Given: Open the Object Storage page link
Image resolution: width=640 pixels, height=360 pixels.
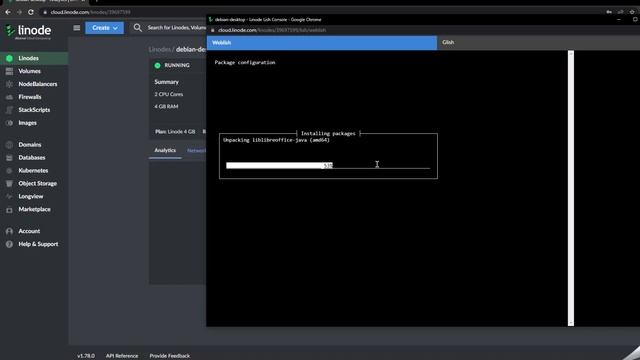Looking at the screenshot, I should 38,184.
